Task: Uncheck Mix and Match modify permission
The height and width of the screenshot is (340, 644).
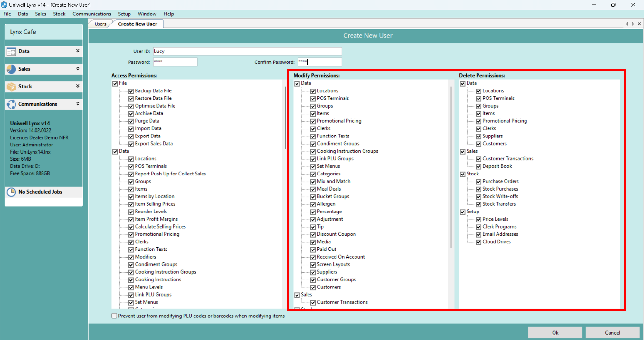Action: (x=313, y=182)
